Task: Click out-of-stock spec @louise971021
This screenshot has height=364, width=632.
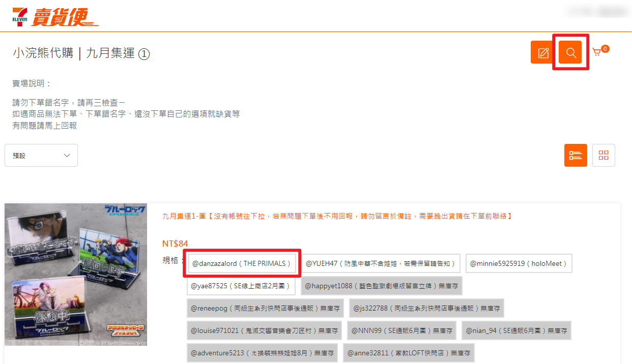Action: 264,330
